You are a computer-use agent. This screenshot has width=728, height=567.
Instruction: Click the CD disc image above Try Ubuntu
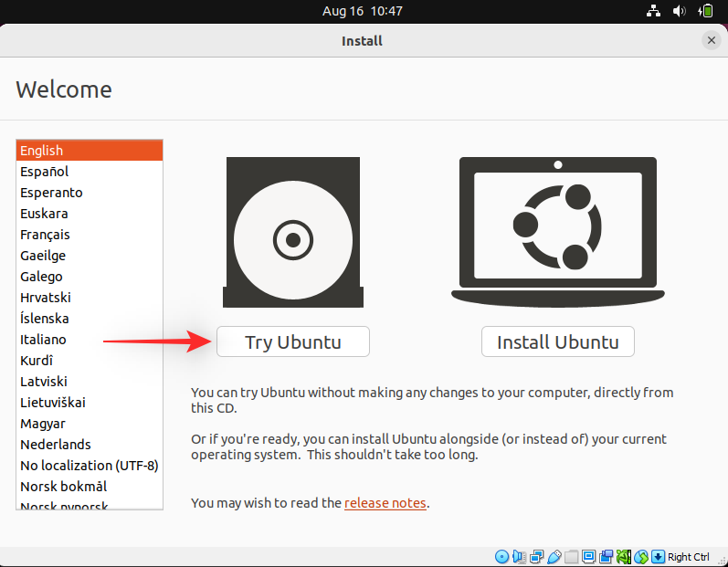click(x=293, y=232)
